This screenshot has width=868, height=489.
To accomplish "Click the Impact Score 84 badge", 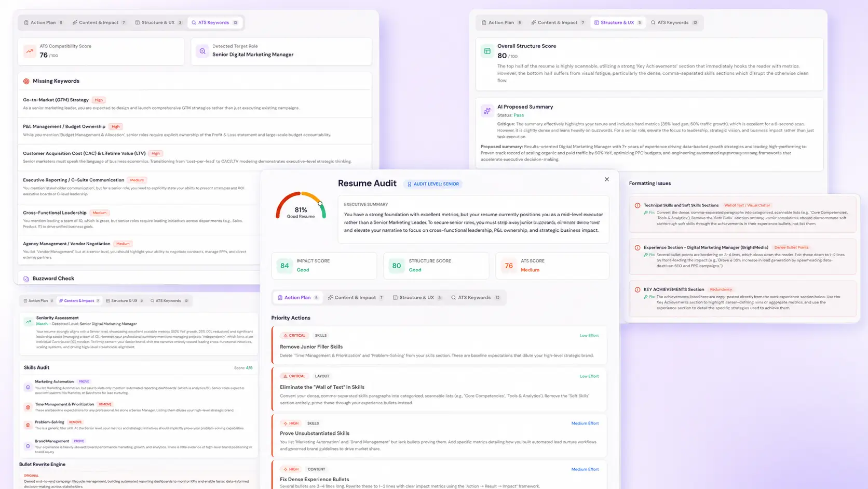I will (284, 266).
